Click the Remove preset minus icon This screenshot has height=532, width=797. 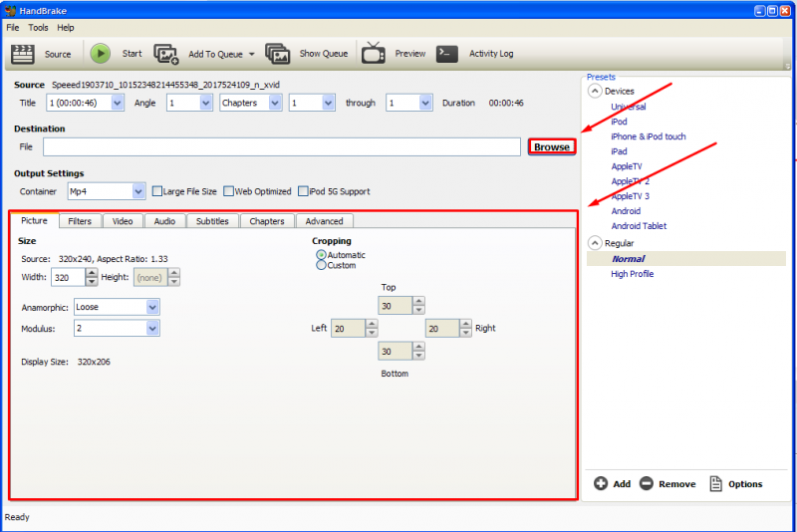(x=647, y=484)
